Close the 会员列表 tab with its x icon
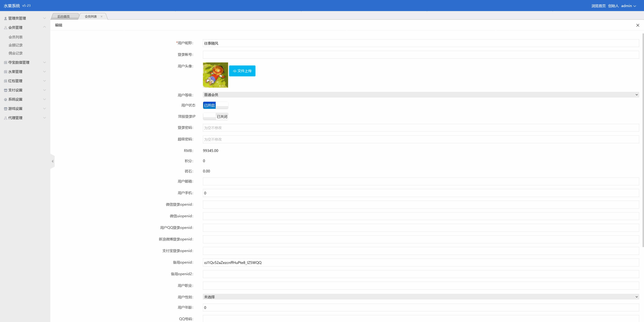 tap(101, 16)
